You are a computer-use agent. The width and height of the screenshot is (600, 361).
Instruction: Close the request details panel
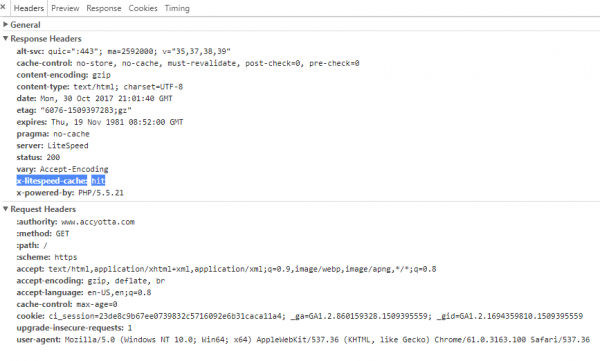(x=3, y=7)
